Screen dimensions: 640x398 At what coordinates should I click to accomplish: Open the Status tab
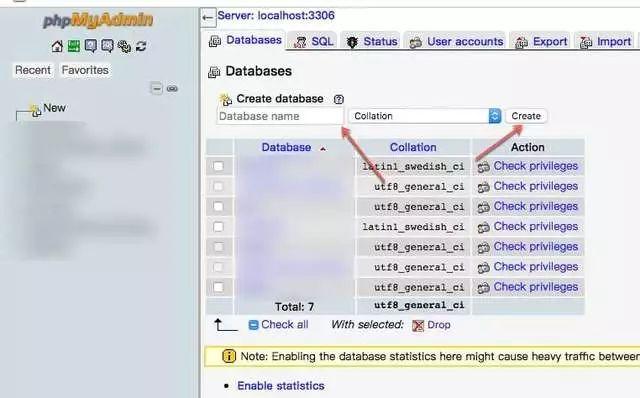point(371,42)
